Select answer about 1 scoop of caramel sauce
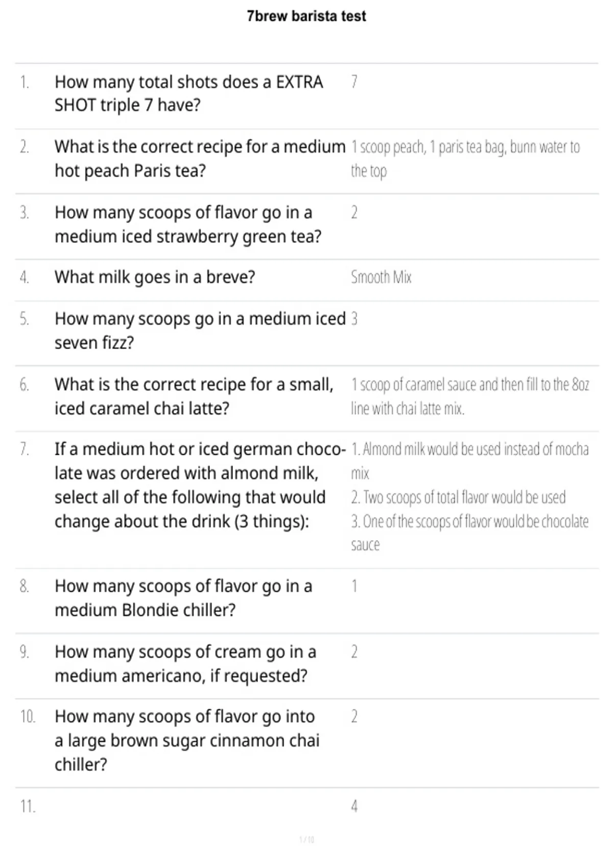 coord(470,396)
